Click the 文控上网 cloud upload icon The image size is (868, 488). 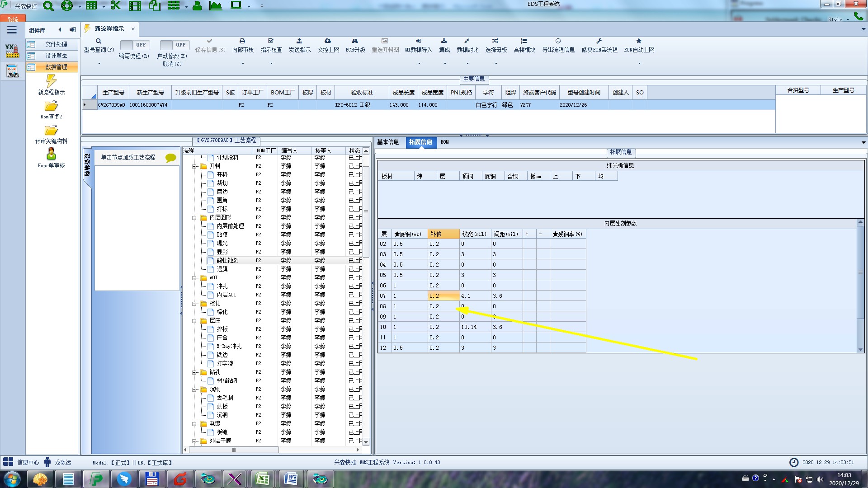pos(328,41)
